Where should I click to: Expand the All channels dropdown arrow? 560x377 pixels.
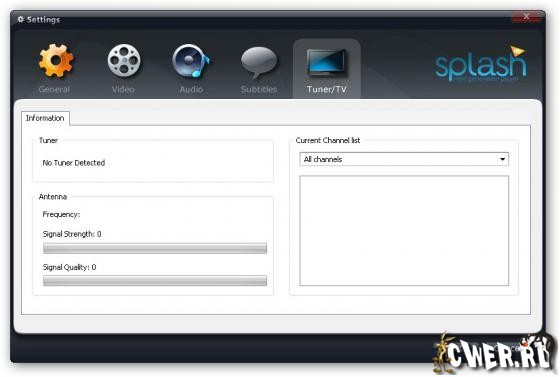pyautogui.click(x=502, y=159)
